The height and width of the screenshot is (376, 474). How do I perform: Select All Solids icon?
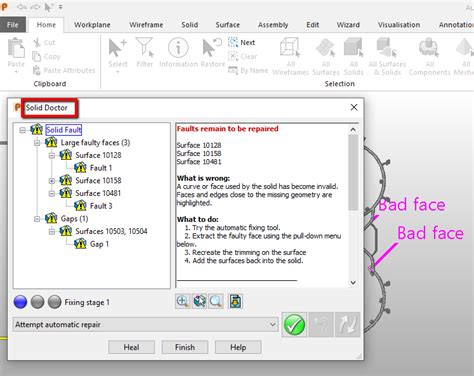[x=353, y=48]
